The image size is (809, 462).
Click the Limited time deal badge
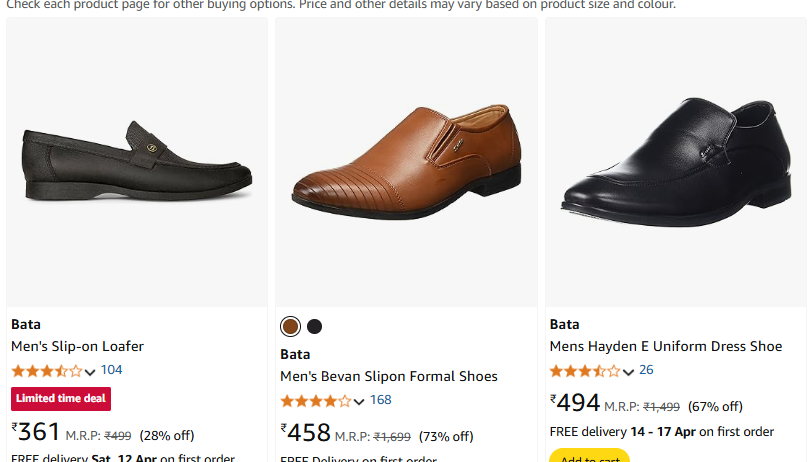point(61,399)
